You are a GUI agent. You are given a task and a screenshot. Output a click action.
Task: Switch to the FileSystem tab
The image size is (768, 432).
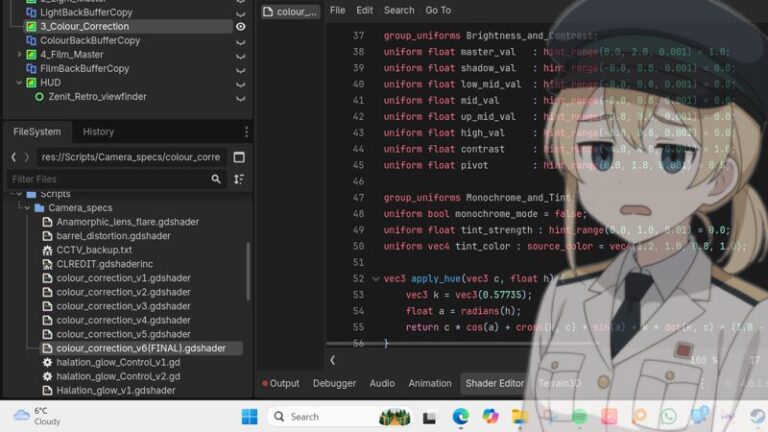(x=37, y=132)
